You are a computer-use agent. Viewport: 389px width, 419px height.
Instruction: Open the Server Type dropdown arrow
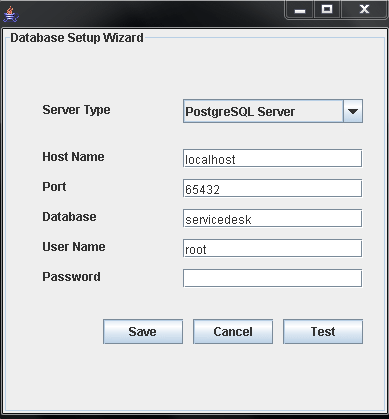pos(353,111)
